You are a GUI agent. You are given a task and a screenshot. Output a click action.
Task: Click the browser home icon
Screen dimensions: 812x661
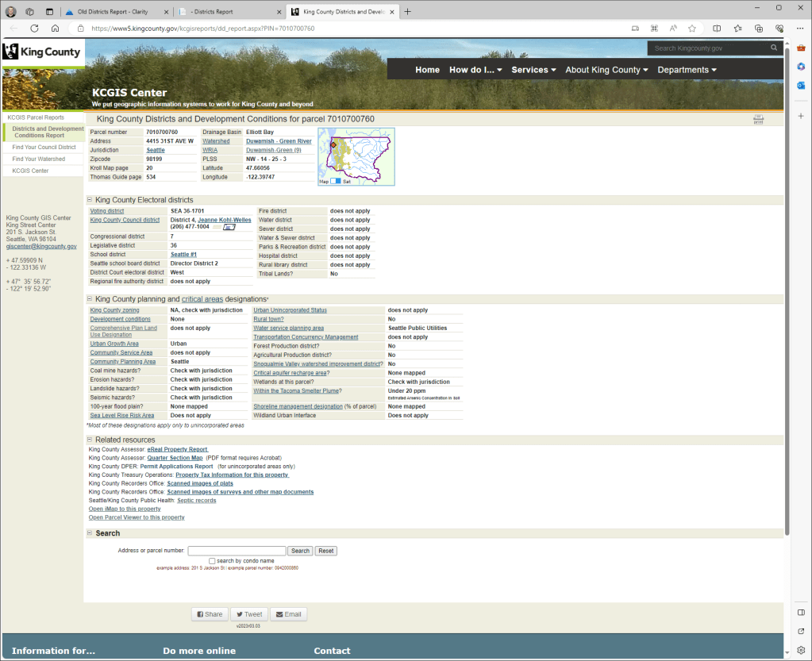pos(55,28)
